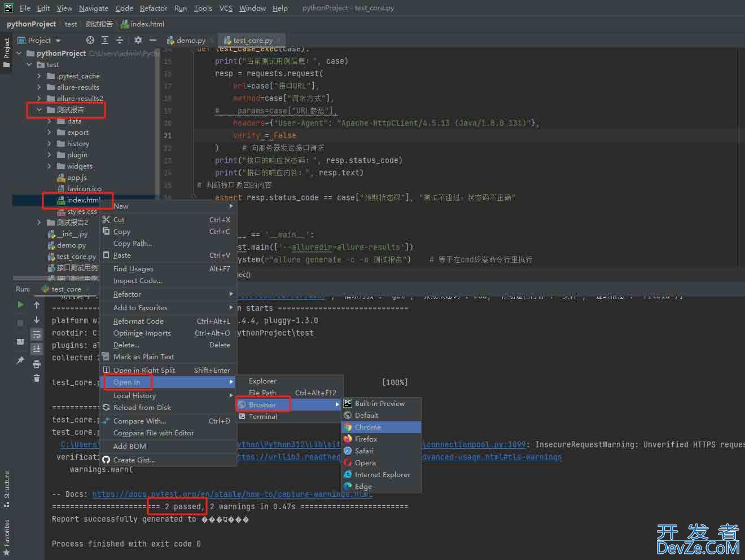Expand the export folder
The height and width of the screenshot is (560, 745).
[x=49, y=133]
